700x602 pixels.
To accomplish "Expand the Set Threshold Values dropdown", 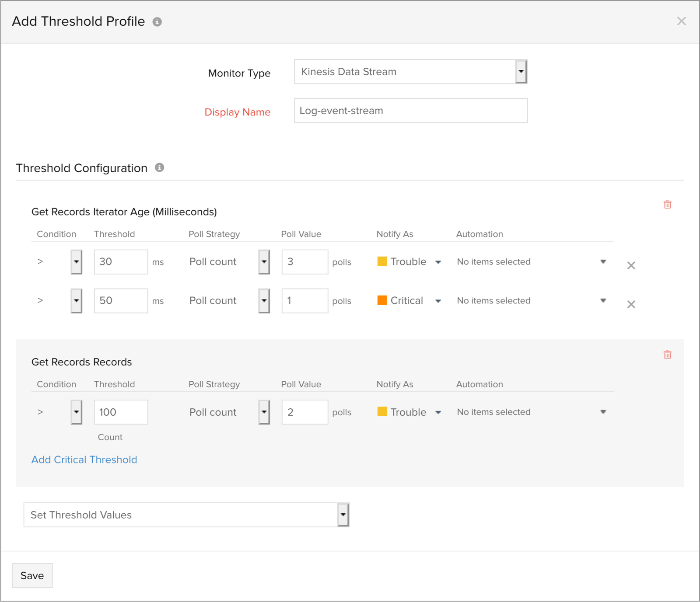I will [x=343, y=515].
